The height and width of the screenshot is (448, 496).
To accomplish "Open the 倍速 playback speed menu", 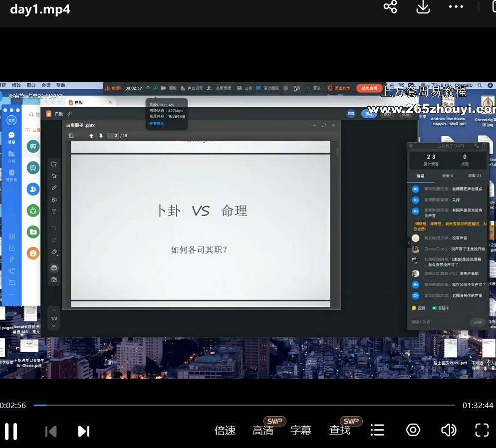I will [x=225, y=431].
